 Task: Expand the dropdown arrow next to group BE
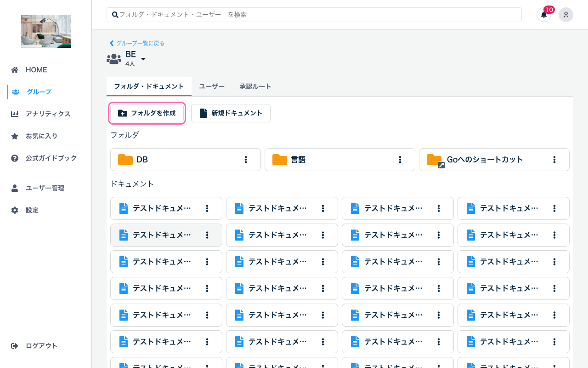point(143,59)
